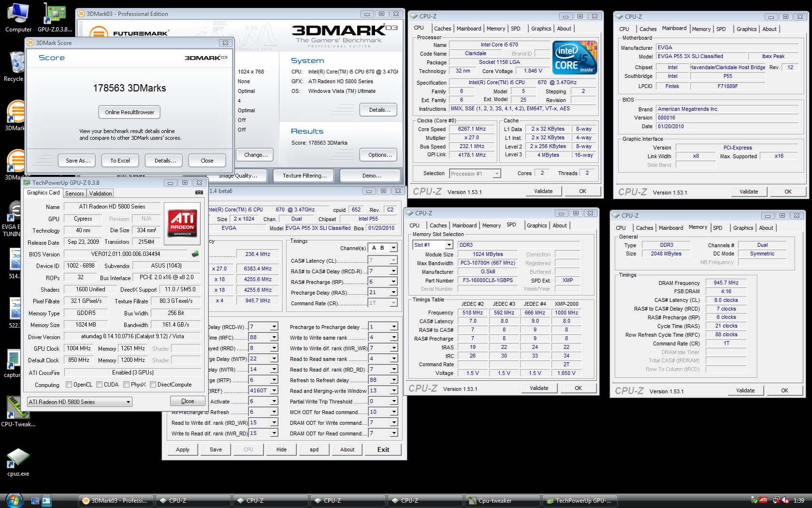
Task: Click the 3DMark03 taskbar button
Action: coord(116,501)
